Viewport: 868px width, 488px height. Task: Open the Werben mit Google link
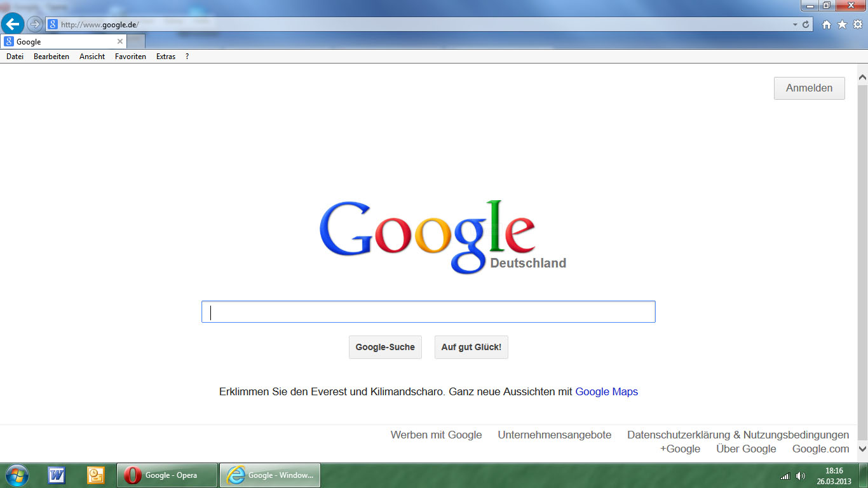pyautogui.click(x=436, y=435)
